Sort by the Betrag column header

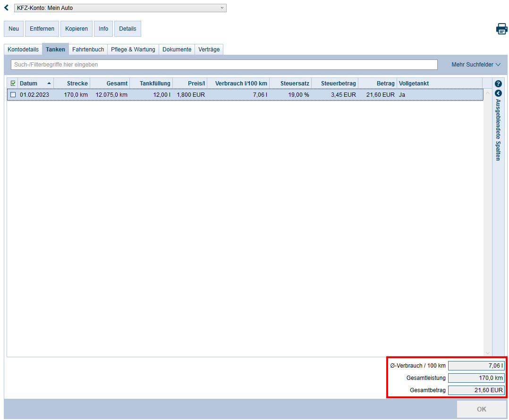tap(378, 84)
